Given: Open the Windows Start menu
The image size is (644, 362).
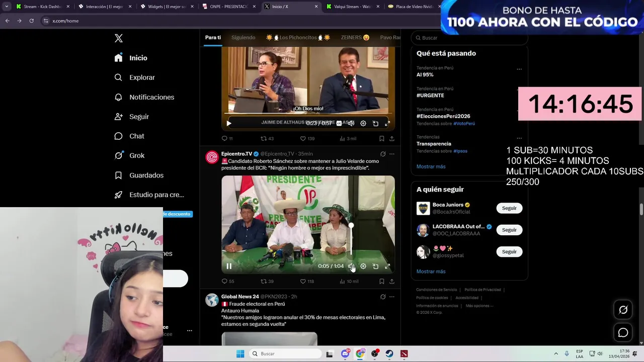Looking at the screenshot, I should click(240, 354).
